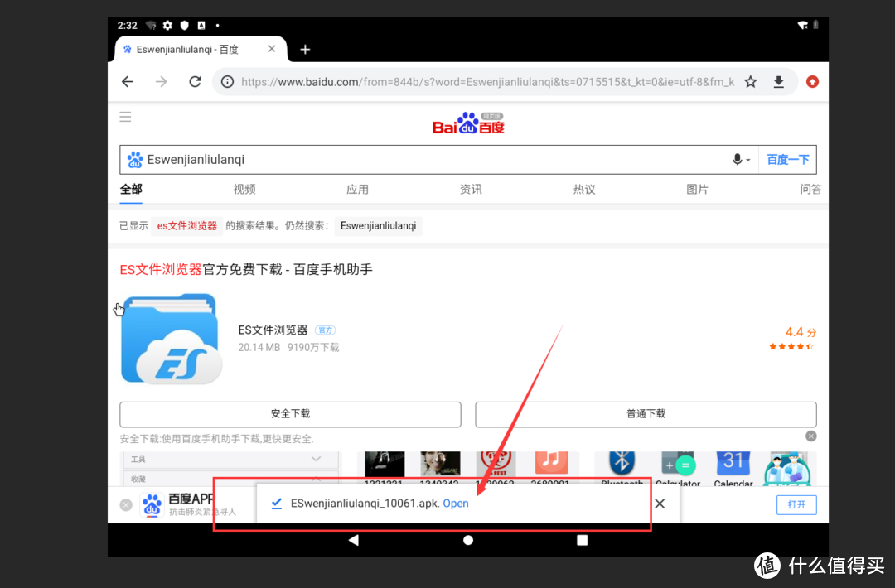Switch to the 应用 tab
The height and width of the screenshot is (588, 895).
[357, 190]
